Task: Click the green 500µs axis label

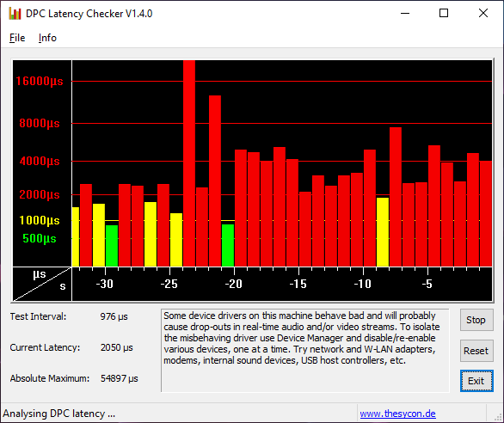Action: (x=40, y=238)
